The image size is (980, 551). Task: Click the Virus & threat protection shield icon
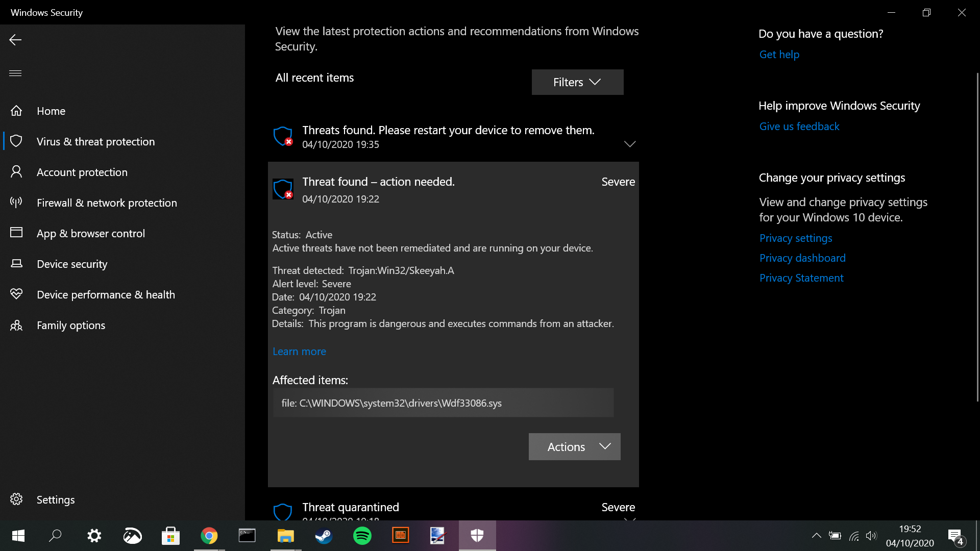pyautogui.click(x=16, y=141)
